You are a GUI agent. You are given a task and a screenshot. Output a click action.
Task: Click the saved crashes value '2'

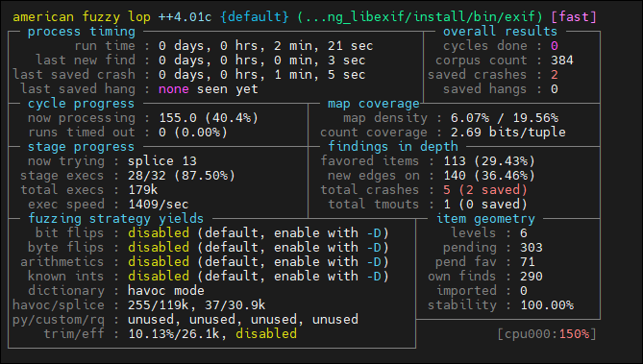point(554,75)
